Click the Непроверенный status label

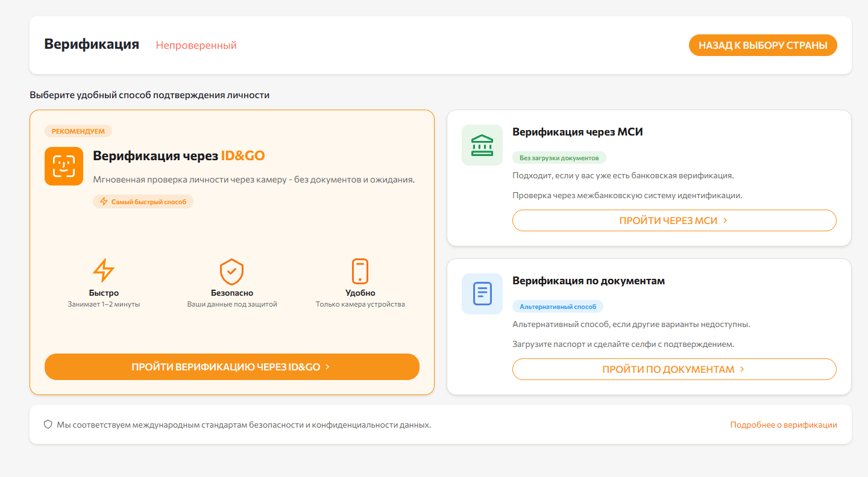[x=197, y=45]
